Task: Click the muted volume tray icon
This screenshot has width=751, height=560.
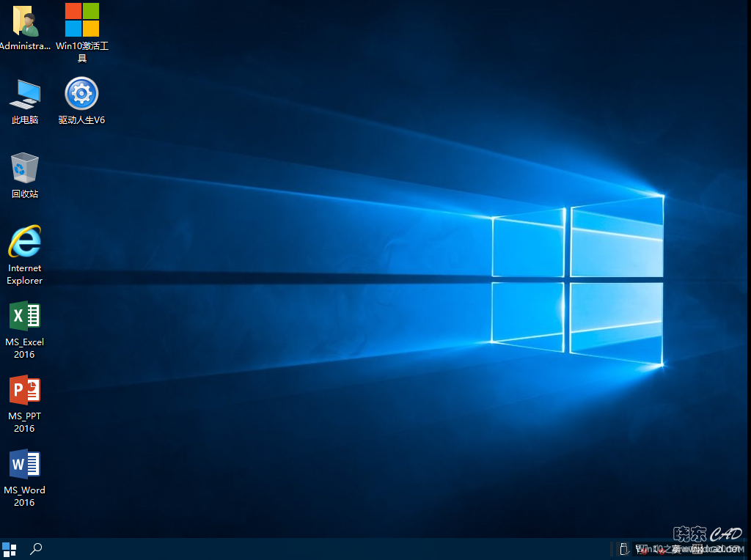Action: click(660, 549)
